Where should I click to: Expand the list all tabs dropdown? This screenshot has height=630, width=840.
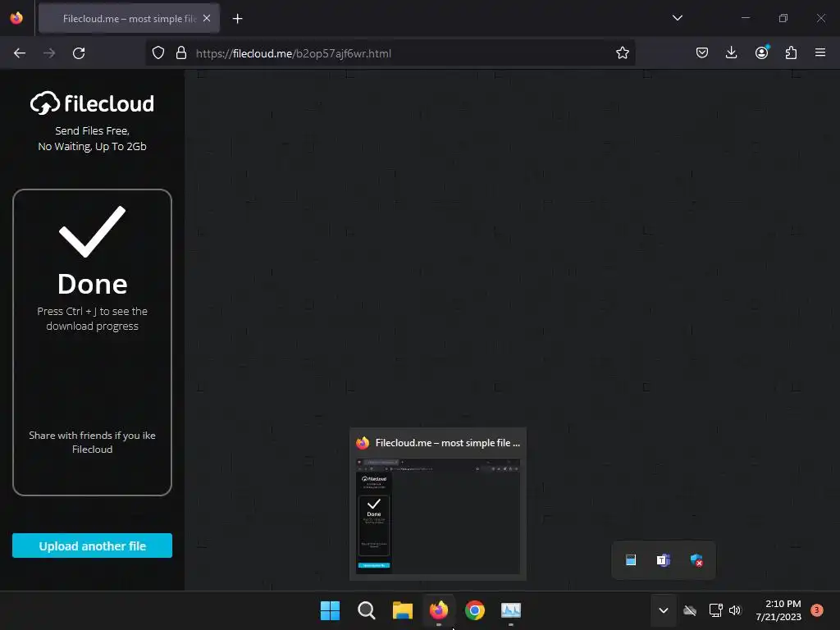click(677, 18)
